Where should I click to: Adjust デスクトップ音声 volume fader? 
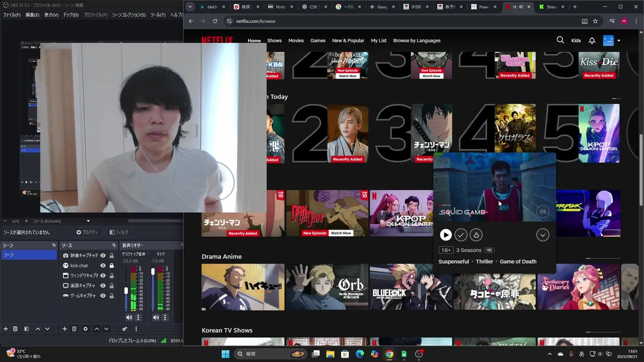126,291
